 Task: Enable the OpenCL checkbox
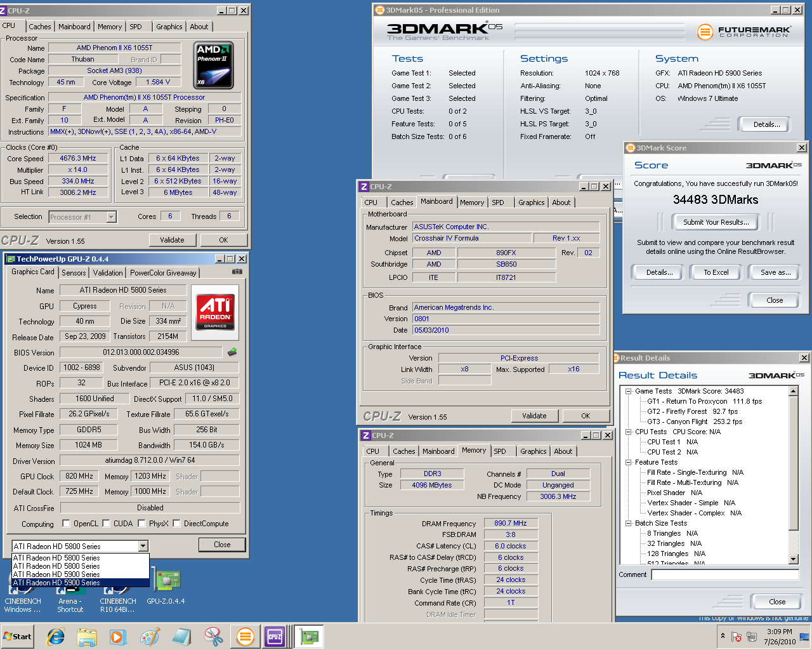coord(66,524)
